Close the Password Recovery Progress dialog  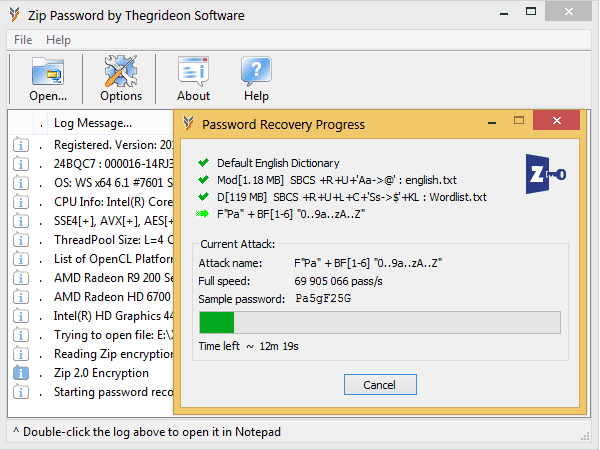tap(557, 121)
